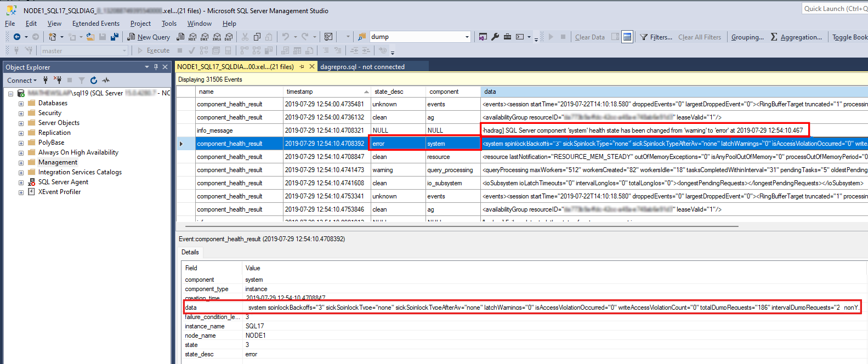Refresh the Object Explorer tree
Viewport: 868px width, 364px height.
point(94,81)
